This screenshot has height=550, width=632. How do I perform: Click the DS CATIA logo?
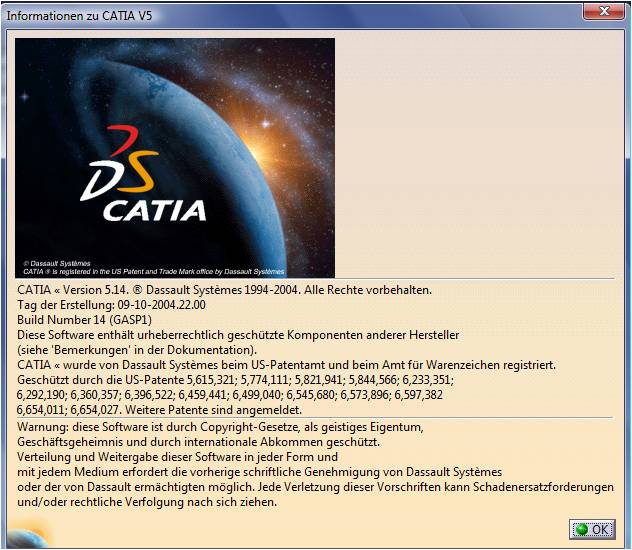pyautogui.click(x=143, y=173)
